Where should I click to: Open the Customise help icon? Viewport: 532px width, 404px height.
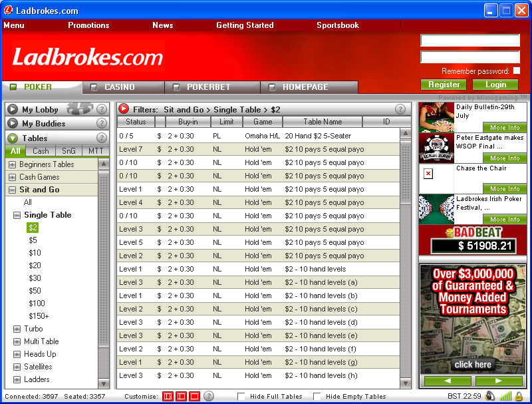pyautogui.click(x=209, y=396)
